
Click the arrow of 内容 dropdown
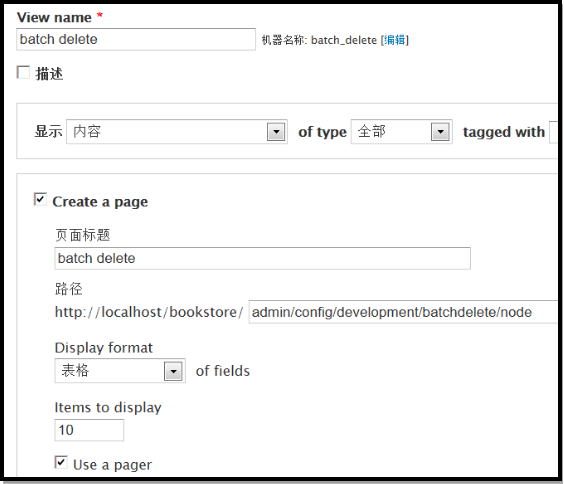[x=276, y=132]
